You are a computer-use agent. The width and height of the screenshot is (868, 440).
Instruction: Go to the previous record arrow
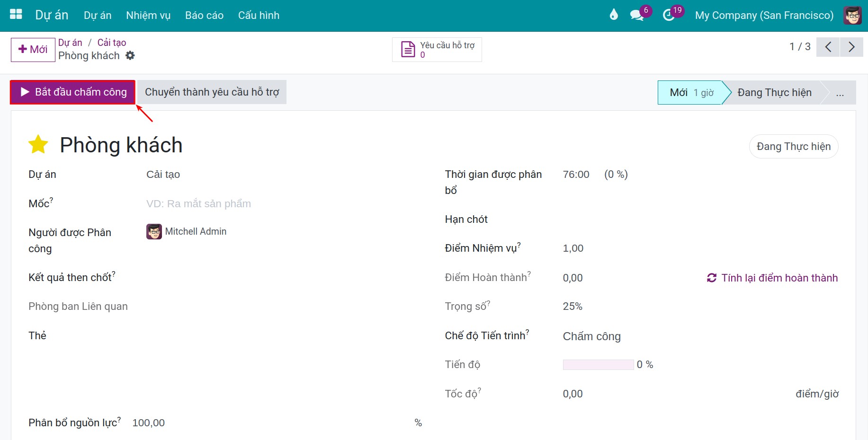pos(828,47)
